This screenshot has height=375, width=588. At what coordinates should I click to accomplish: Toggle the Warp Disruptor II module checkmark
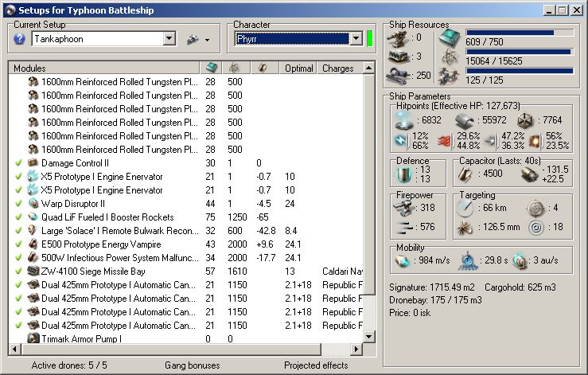[18, 204]
